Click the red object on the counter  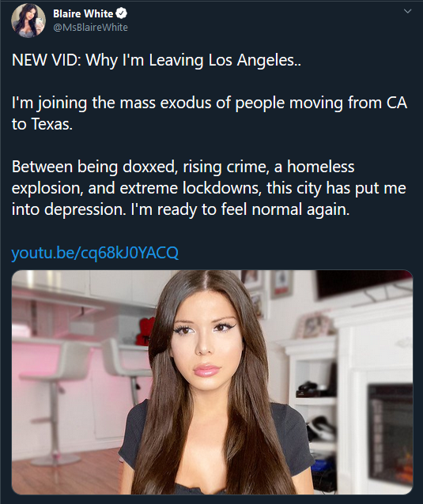tap(145, 331)
